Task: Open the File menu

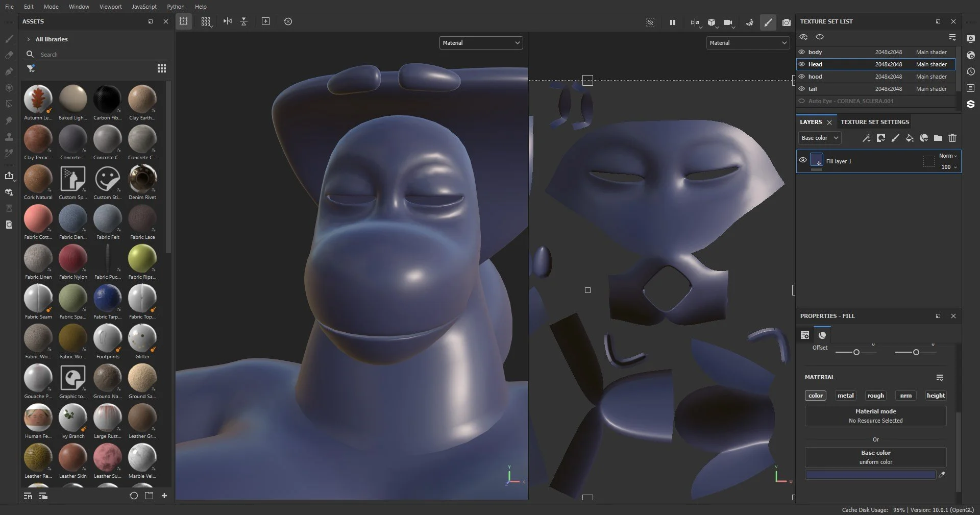Action: [9, 7]
